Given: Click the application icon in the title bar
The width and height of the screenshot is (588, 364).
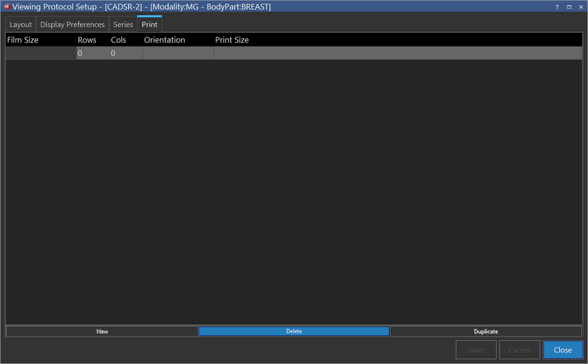Looking at the screenshot, I should (6, 7).
